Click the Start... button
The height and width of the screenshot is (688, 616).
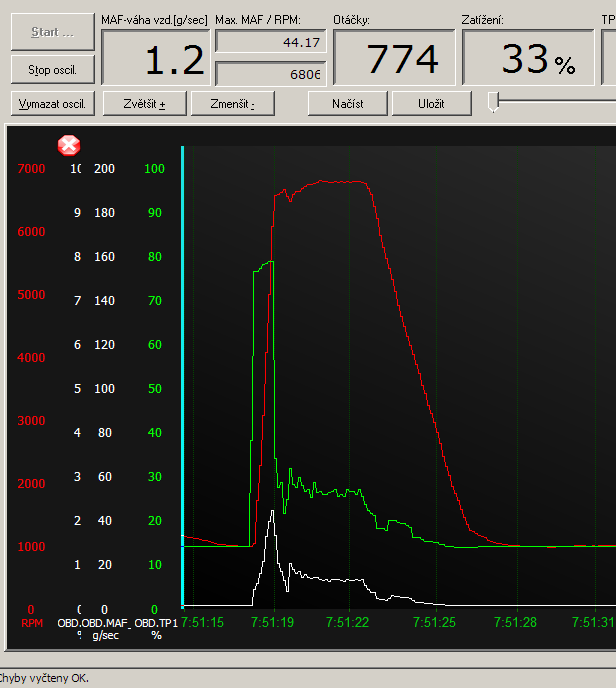(x=52, y=32)
